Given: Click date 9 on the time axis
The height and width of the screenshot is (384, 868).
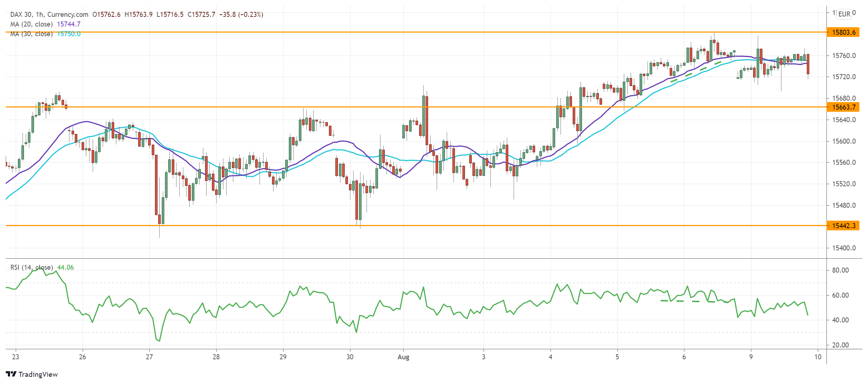Looking at the screenshot, I should (751, 357).
